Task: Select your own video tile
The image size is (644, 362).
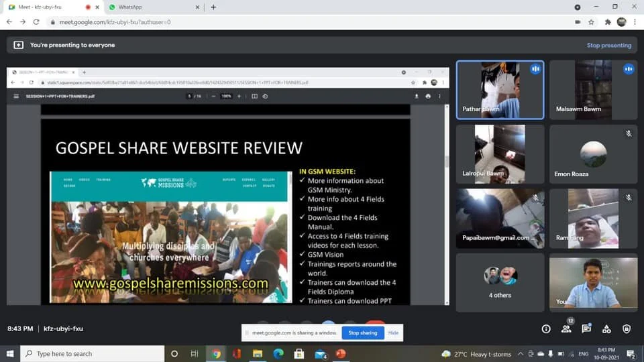Action: [x=593, y=282]
